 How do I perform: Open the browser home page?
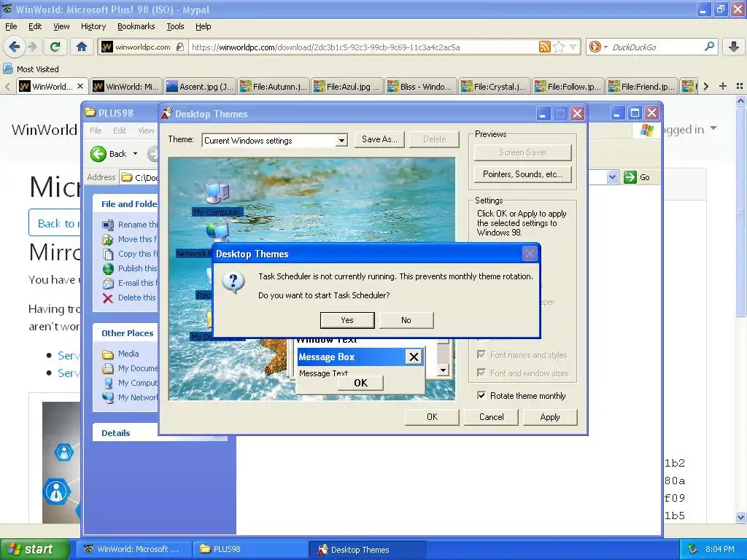(x=82, y=47)
